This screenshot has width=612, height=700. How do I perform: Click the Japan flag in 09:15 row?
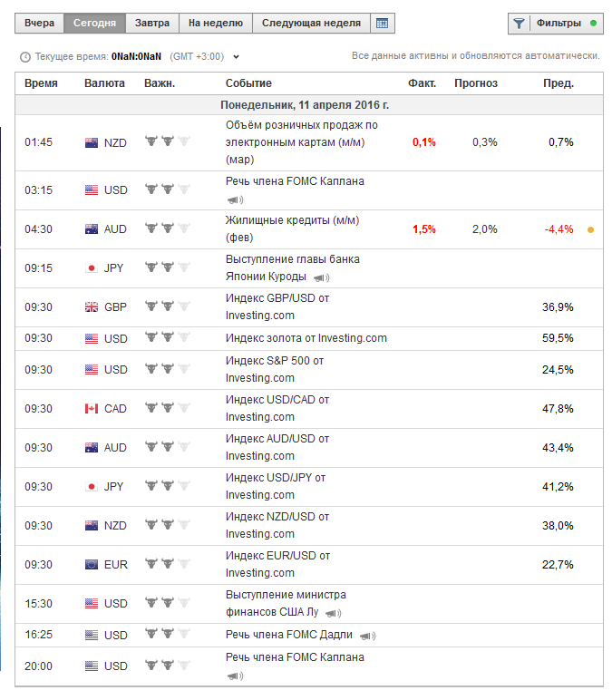pos(92,267)
